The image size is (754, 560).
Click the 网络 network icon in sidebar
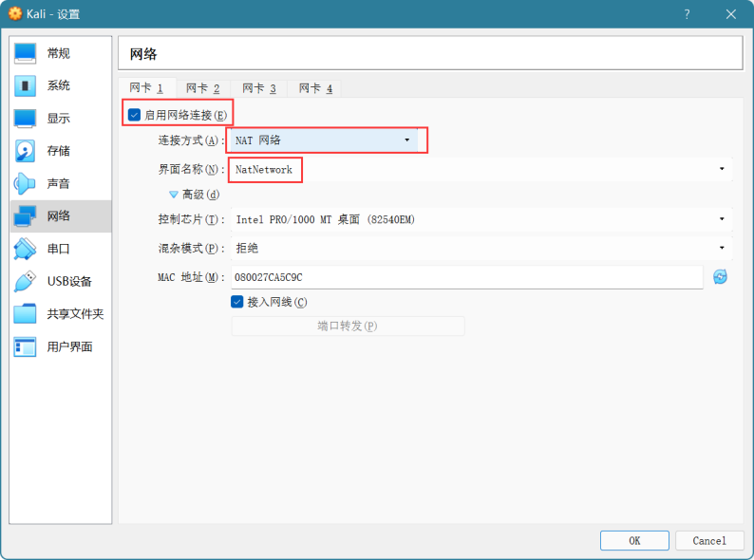[x=25, y=215]
